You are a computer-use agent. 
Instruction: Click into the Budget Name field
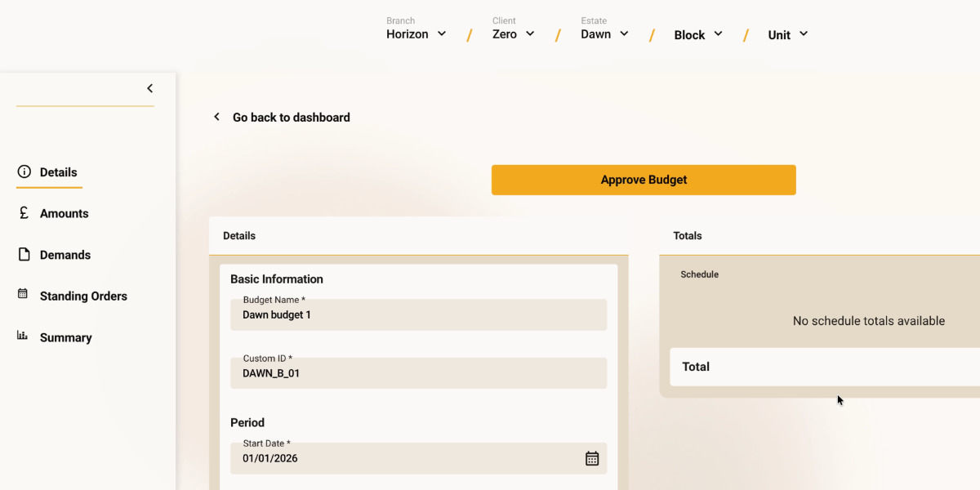pyautogui.click(x=418, y=315)
